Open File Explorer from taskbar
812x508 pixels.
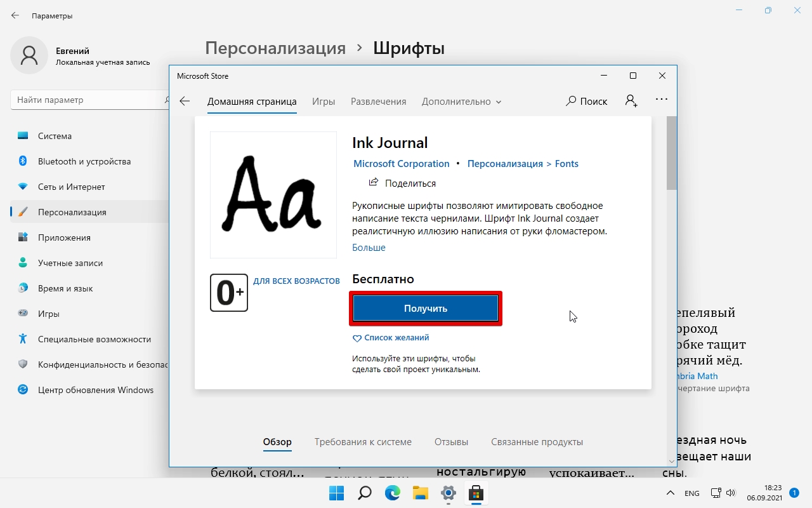tap(421, 493)
